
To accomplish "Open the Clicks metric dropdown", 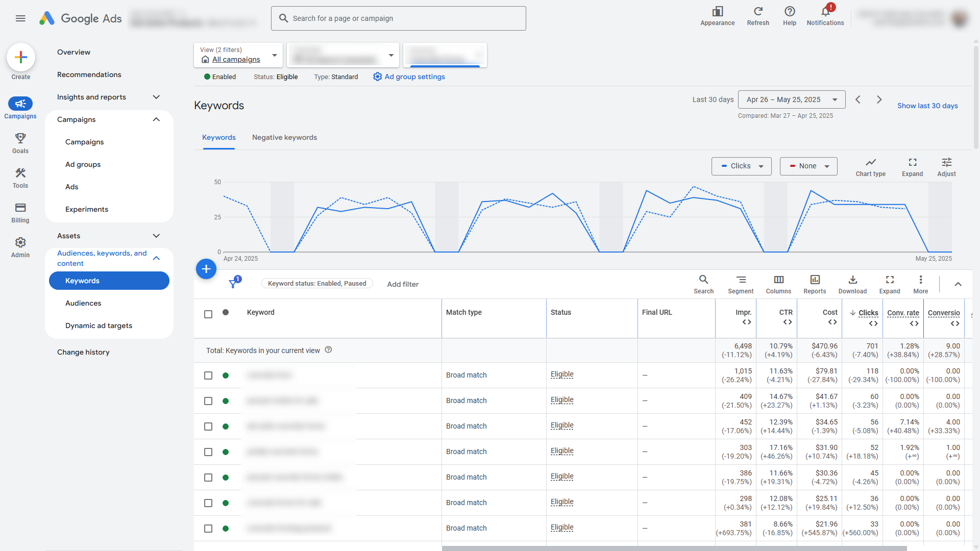I will coord(742,166).
